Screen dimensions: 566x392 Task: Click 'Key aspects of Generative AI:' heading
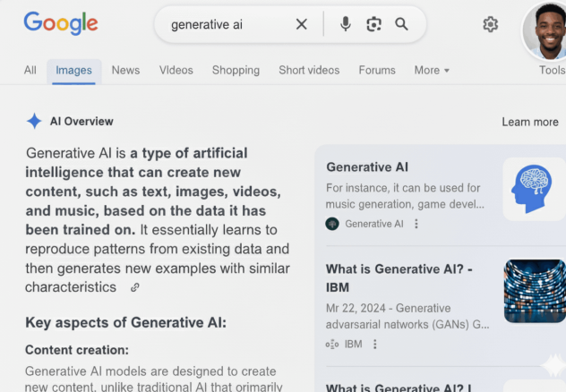click(125, 322)
